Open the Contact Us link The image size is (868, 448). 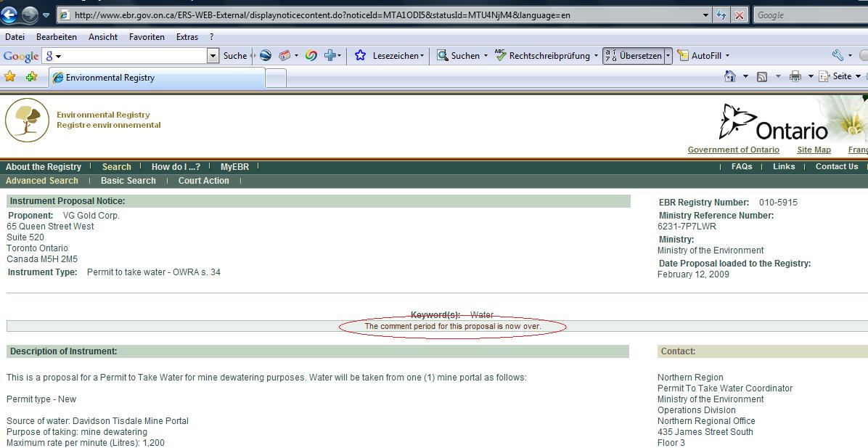[x=837, y=167]
